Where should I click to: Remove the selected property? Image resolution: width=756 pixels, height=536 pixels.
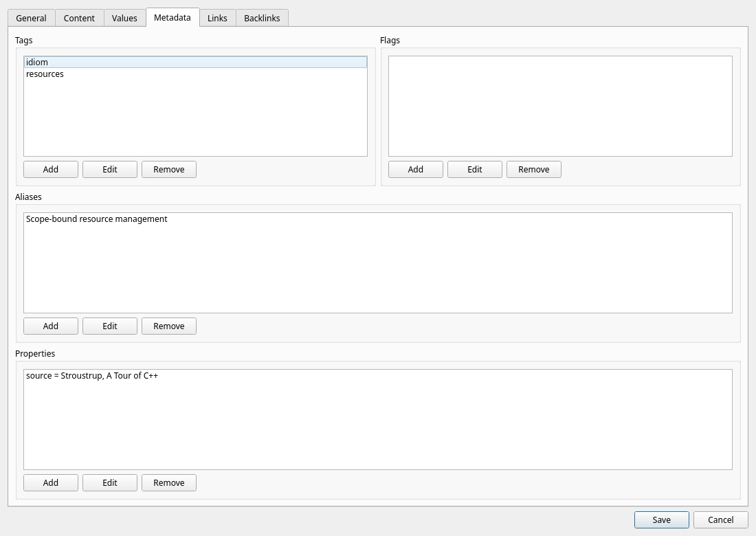[x=169, y=482]
